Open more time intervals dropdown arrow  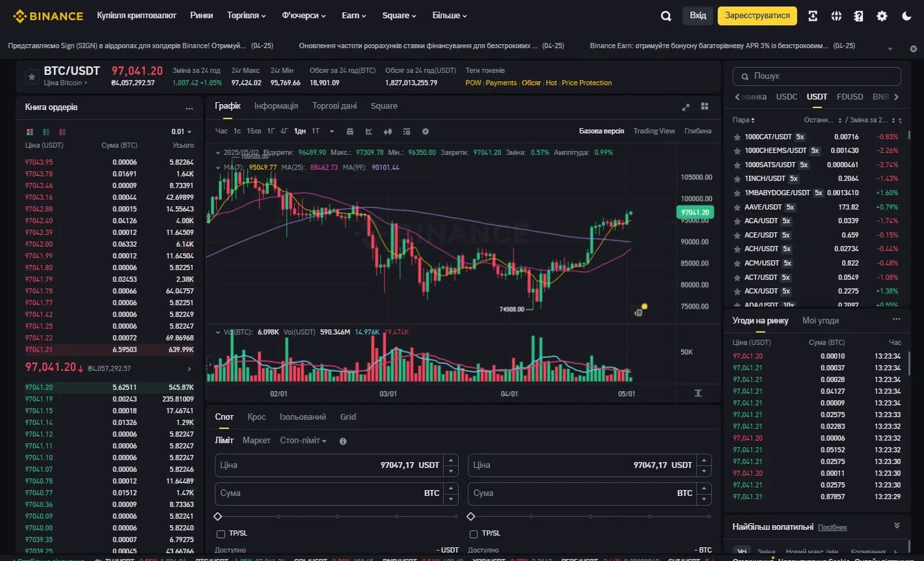(x=331, y=131)
